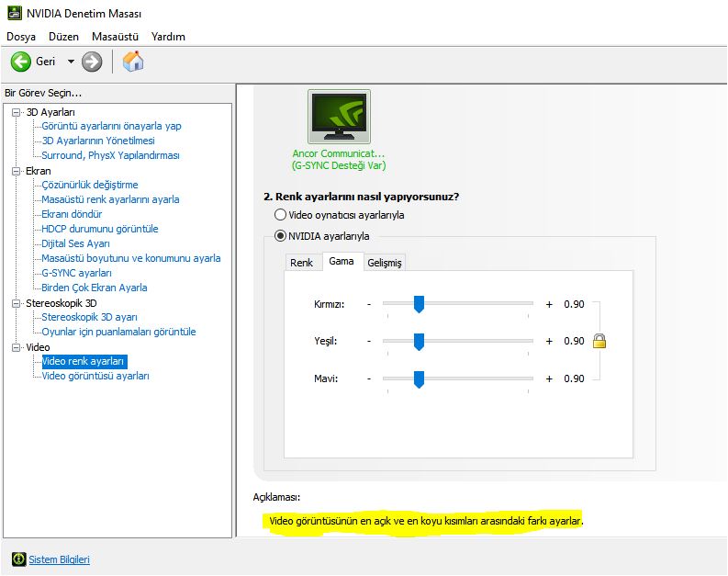Collapse the Video tree node
The image size is (728, 576).
[17, 347]
